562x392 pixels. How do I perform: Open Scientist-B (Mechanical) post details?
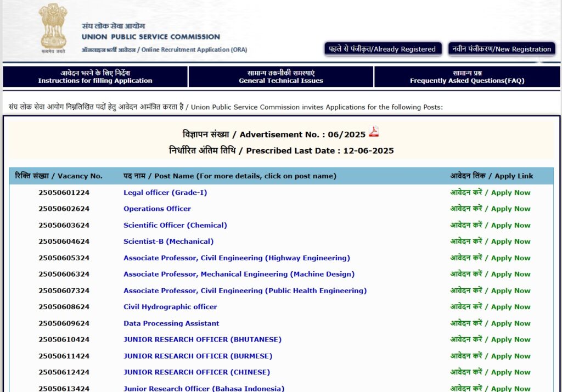(x=168, y=242)
